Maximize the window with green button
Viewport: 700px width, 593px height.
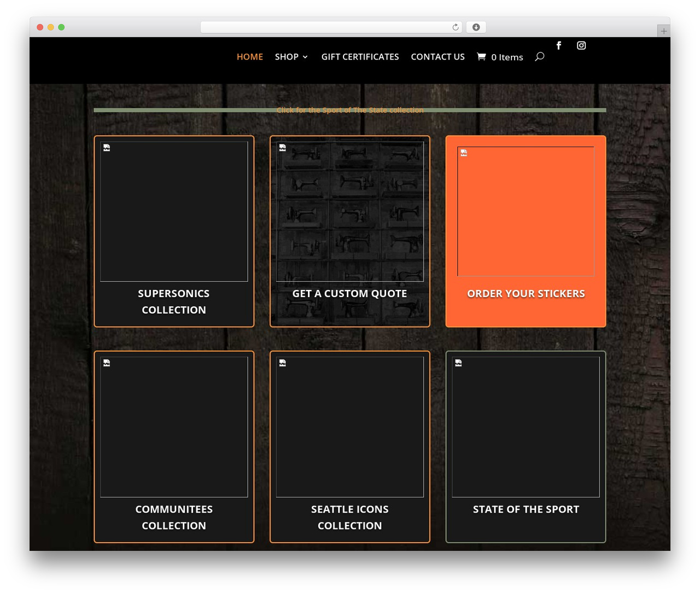click(61, 27)
